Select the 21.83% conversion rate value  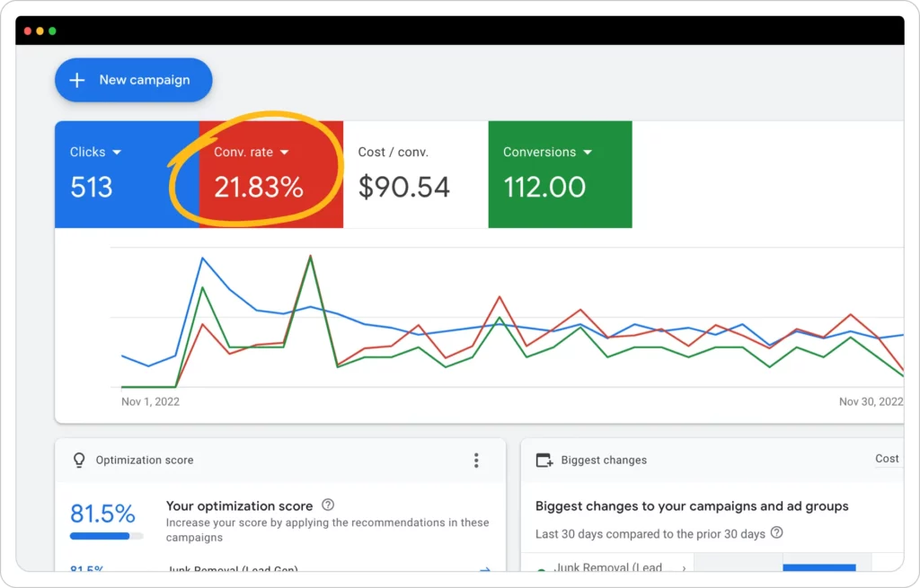[x=258, y=188]
